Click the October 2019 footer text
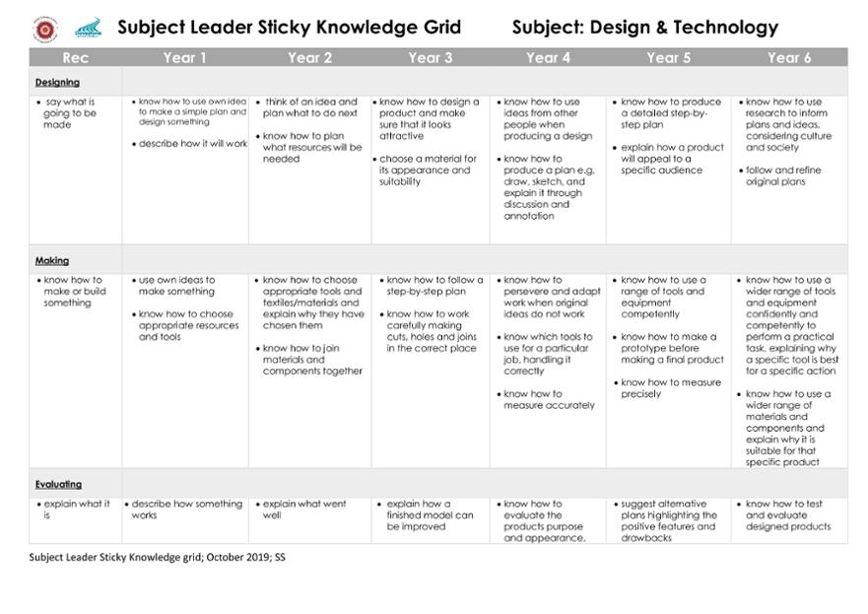 tap(236, 558)
